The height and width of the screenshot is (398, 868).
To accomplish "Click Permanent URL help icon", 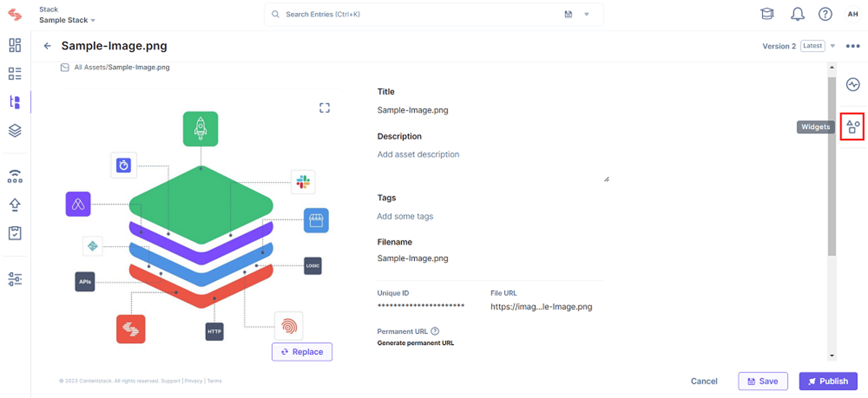I will click(x=435, y=331).
